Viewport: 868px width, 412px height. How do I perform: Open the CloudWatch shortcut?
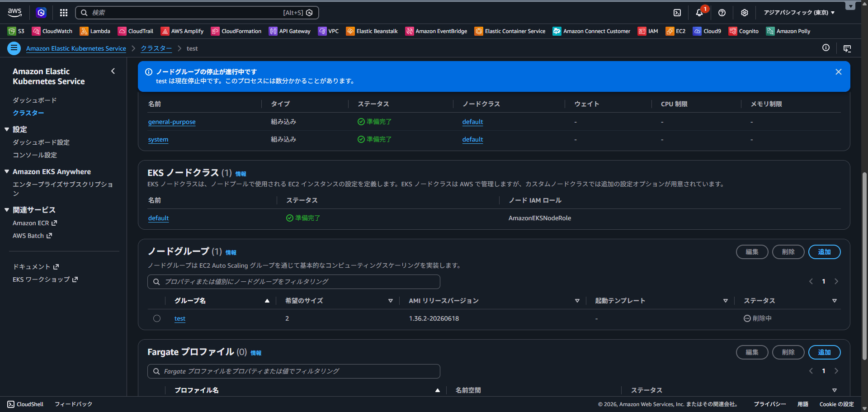click(x=52, y=31)
